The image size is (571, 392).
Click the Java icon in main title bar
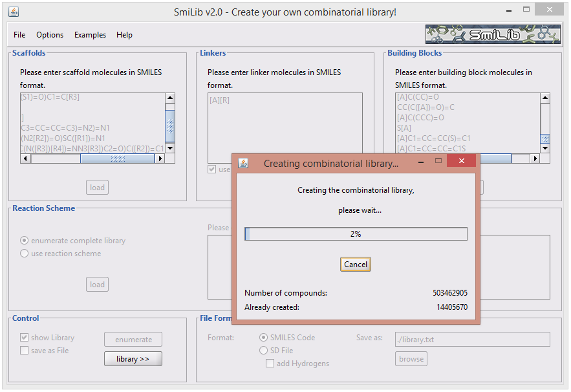pos(14,12)
